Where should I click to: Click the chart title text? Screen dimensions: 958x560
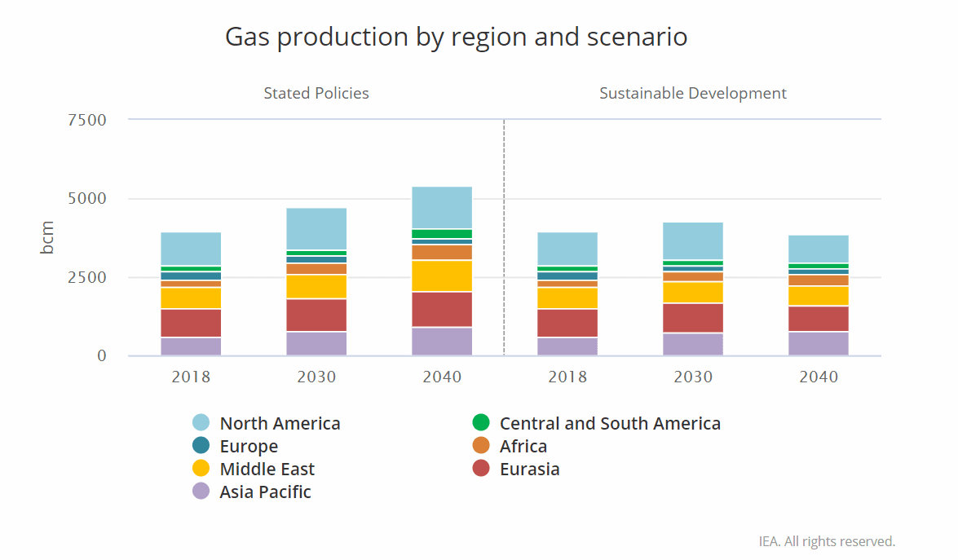[456, 37]
